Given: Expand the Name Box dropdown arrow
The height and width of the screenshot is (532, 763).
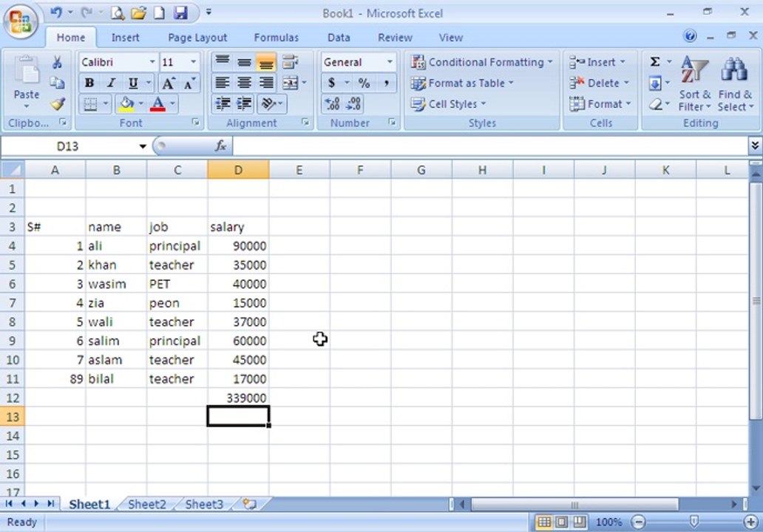Looking at the screenshot, I should (143, 146).
